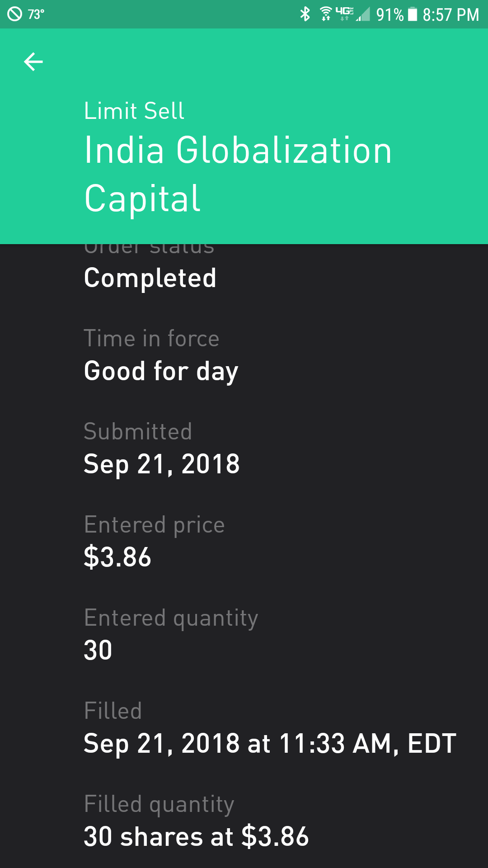Tap the 8:57 PM clock
488x868 pixels.
click(450, 14)
